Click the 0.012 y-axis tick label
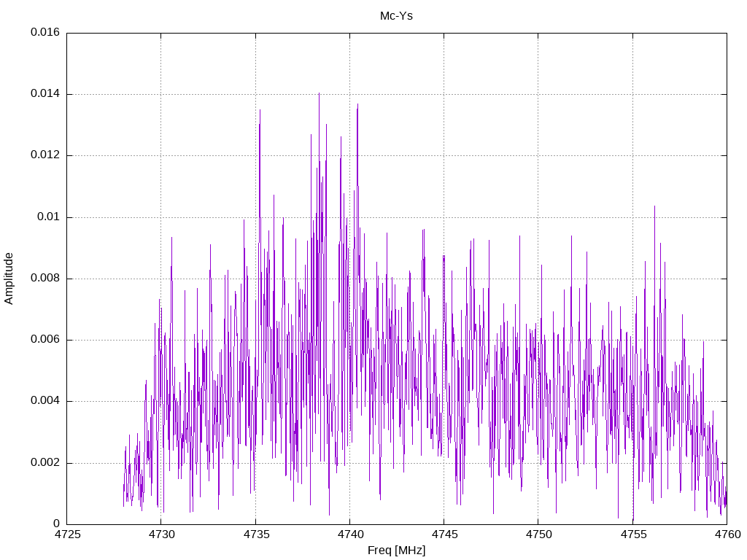The width and height of the screenshot is (747, 560). (45, 155)
